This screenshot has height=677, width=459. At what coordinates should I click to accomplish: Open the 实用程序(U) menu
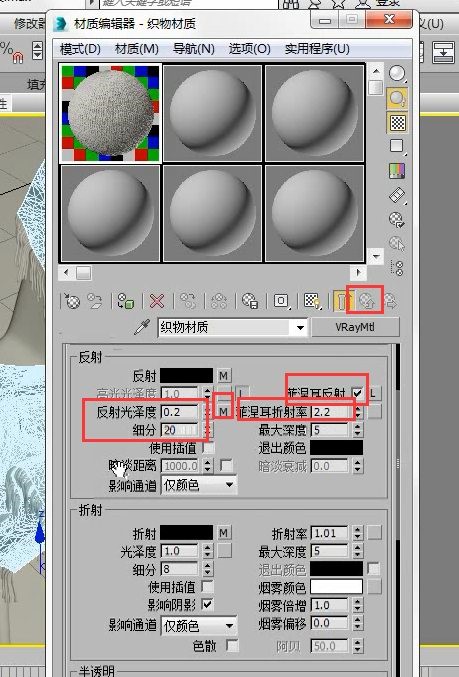(x=317, y=49)
